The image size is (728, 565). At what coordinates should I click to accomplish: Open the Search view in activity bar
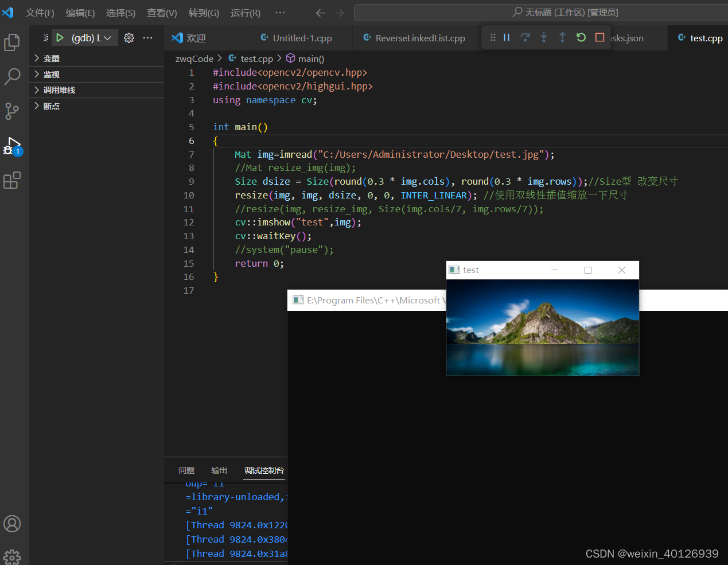tap(12, 76)
